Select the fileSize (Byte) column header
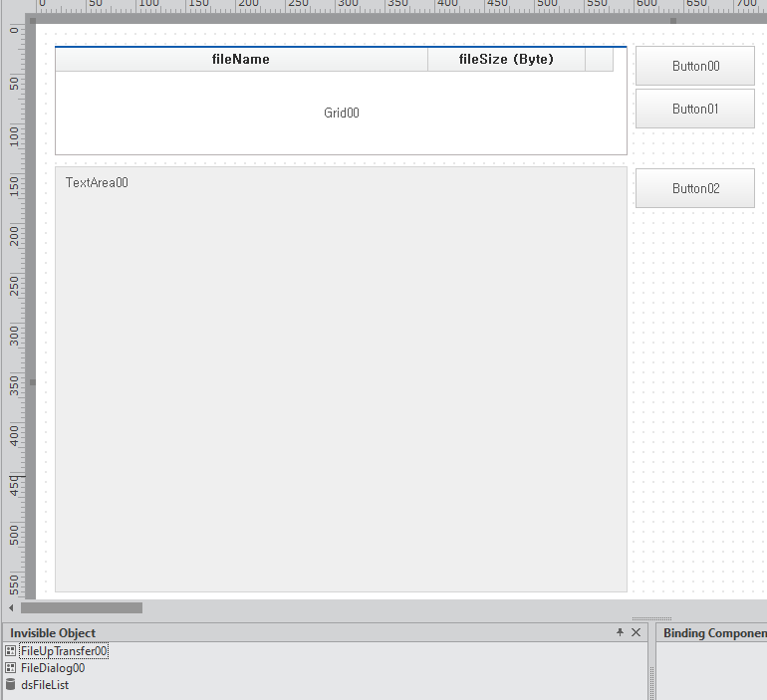Viewport: 767px width, 700px height. (506, 60)
